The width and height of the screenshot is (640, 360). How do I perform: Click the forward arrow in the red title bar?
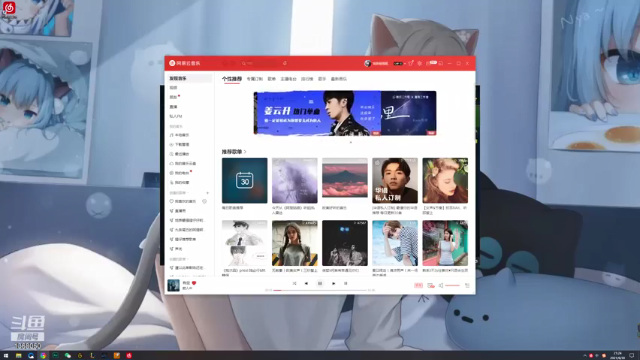tap(233, 63)
